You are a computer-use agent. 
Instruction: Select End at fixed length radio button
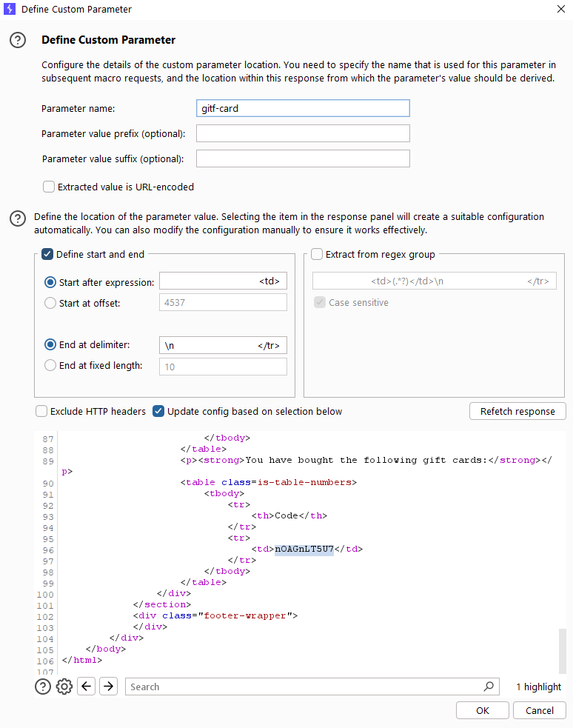click(x=50, y=365)
